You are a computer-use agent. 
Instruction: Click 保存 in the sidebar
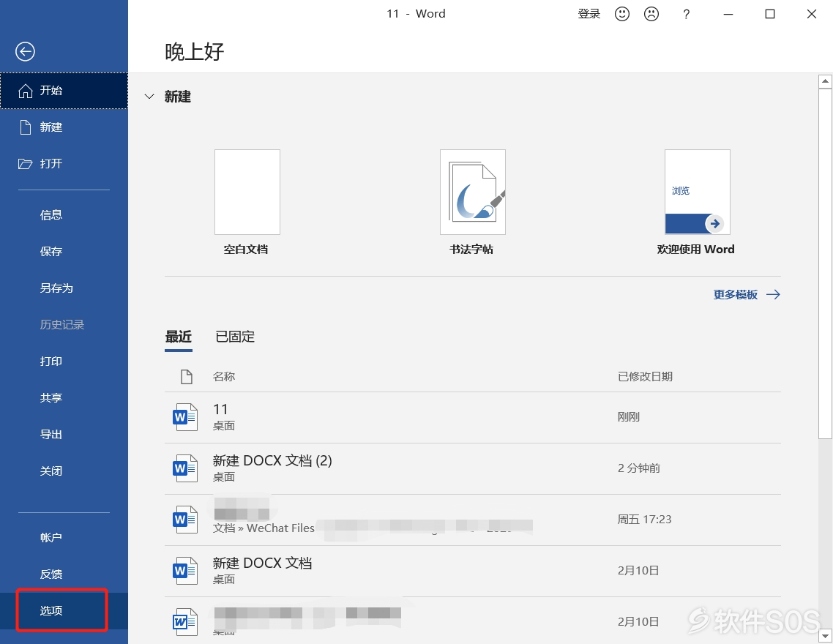[x=64, y=252]
